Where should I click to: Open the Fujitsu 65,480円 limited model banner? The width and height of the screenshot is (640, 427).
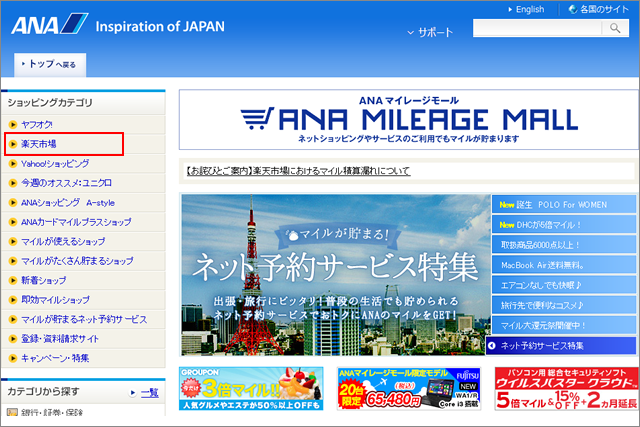[x=409, y=389]
